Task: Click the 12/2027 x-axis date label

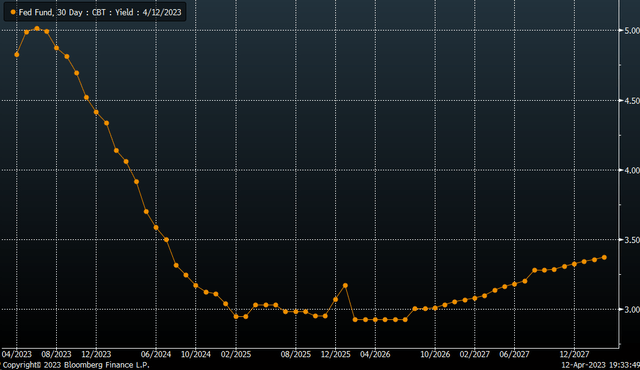Action: pyautogui.click(x=574, y=354)
